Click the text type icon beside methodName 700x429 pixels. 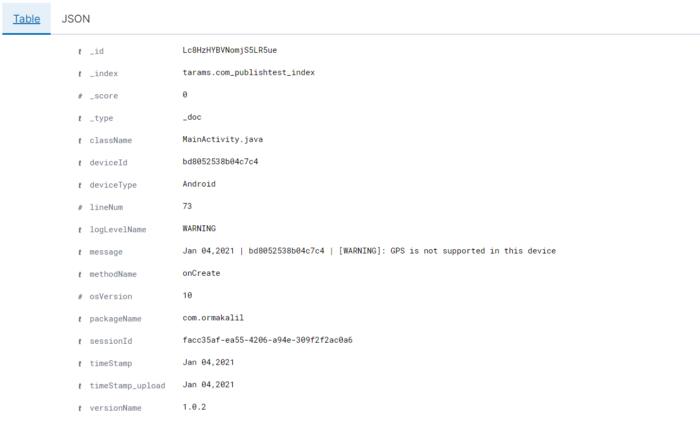[79, 275]
